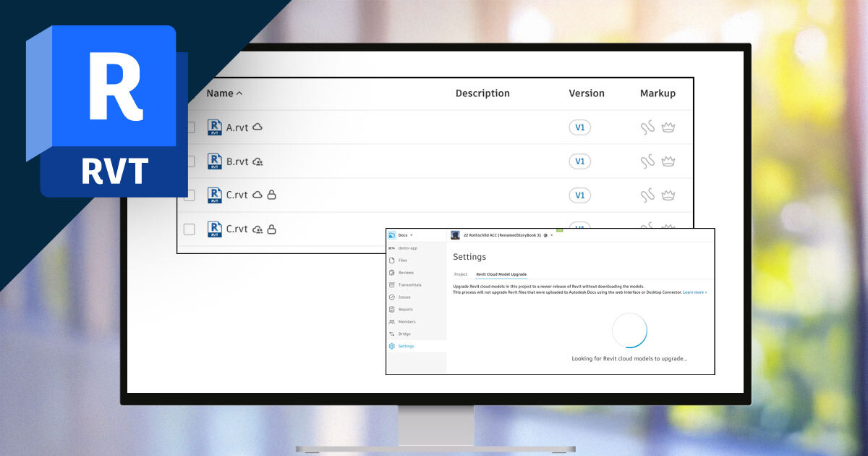Click the Transmittals icon in the sidebar
This screenshot has width=868, height=456.
coord(391,284)
